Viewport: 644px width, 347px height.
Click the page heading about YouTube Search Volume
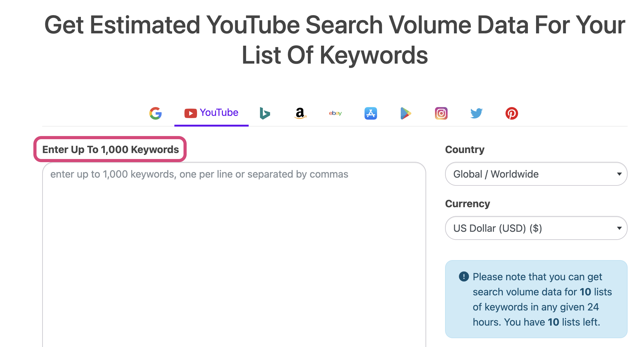[335, 40]
